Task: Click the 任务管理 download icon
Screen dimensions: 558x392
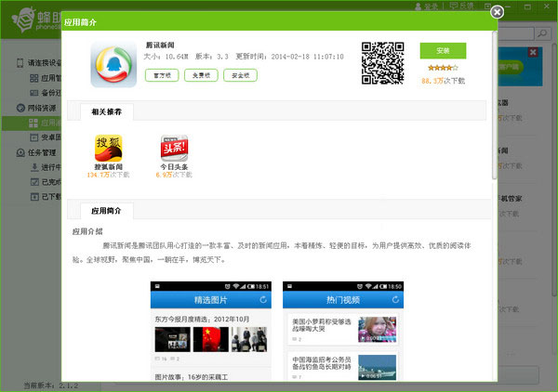Action: point(20,152)
